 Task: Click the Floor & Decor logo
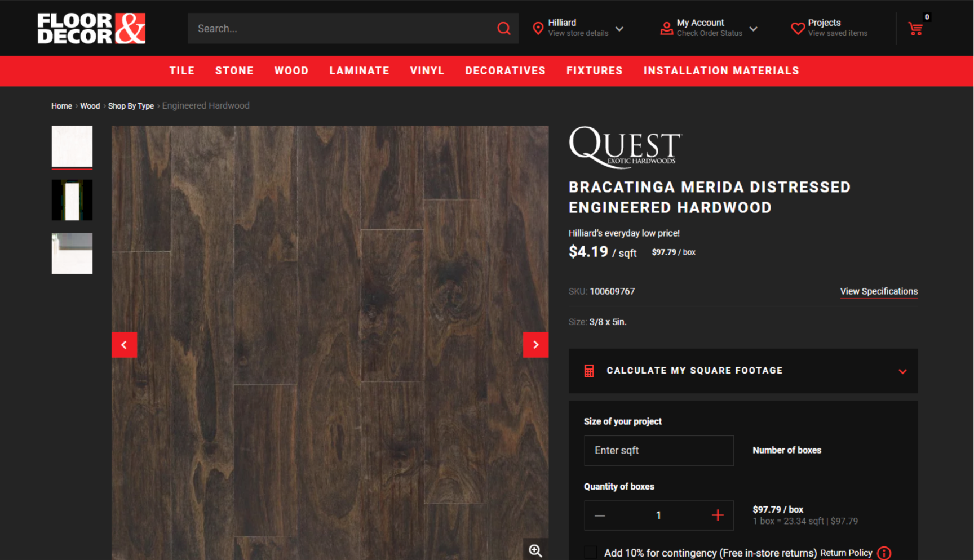(x=91, y=28)
